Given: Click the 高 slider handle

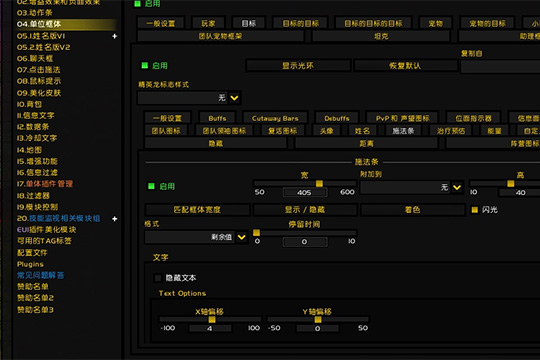Looking at the screenshot, I should (510, 184).
